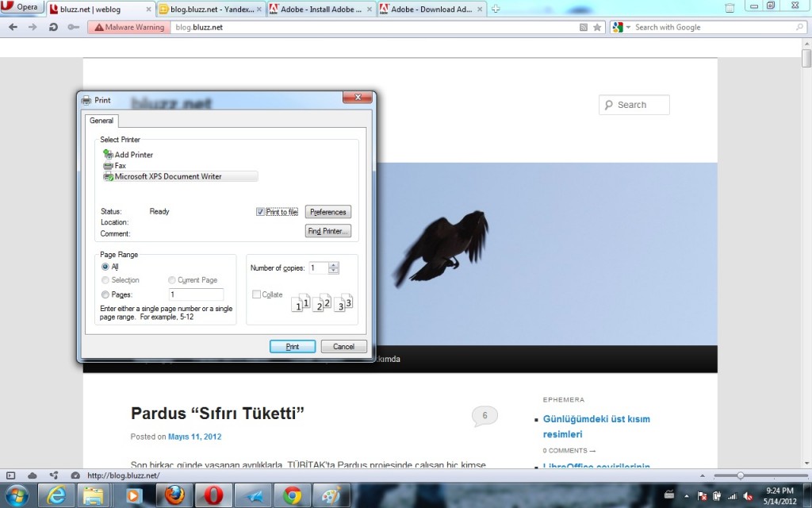This screenshot has height=508, width=812.
Task: Click the Pages number input field
Action: point(197,294)
